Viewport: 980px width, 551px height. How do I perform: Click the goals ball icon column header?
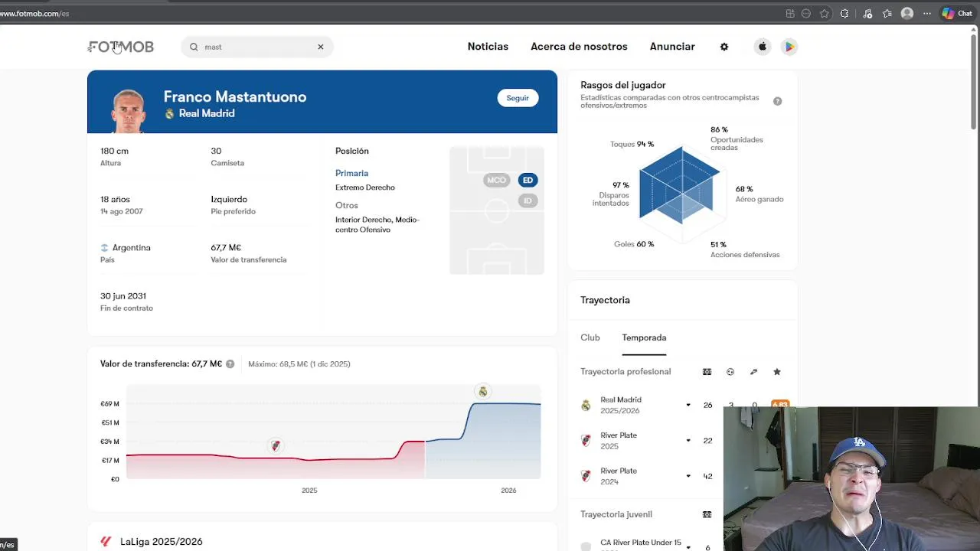730,372
